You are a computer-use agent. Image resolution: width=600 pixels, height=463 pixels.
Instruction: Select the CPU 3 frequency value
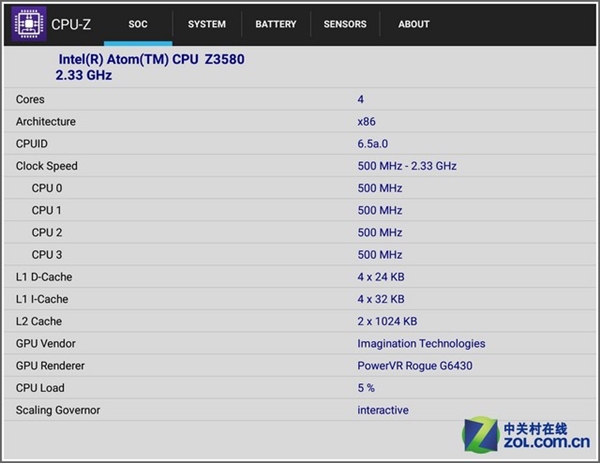coord(380,255)
